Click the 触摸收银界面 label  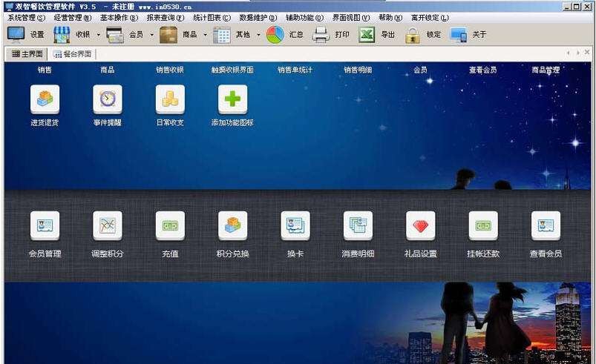232,70
